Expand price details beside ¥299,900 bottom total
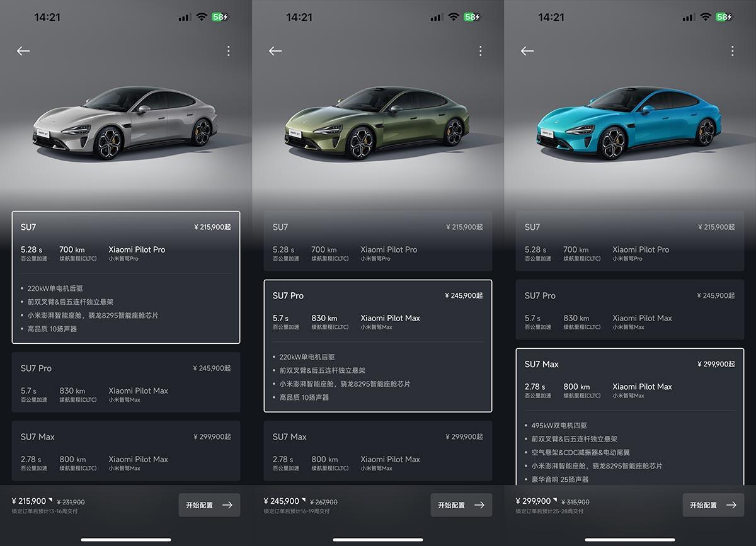The height and width of the screenshot is (546, 756). [554, 501]
